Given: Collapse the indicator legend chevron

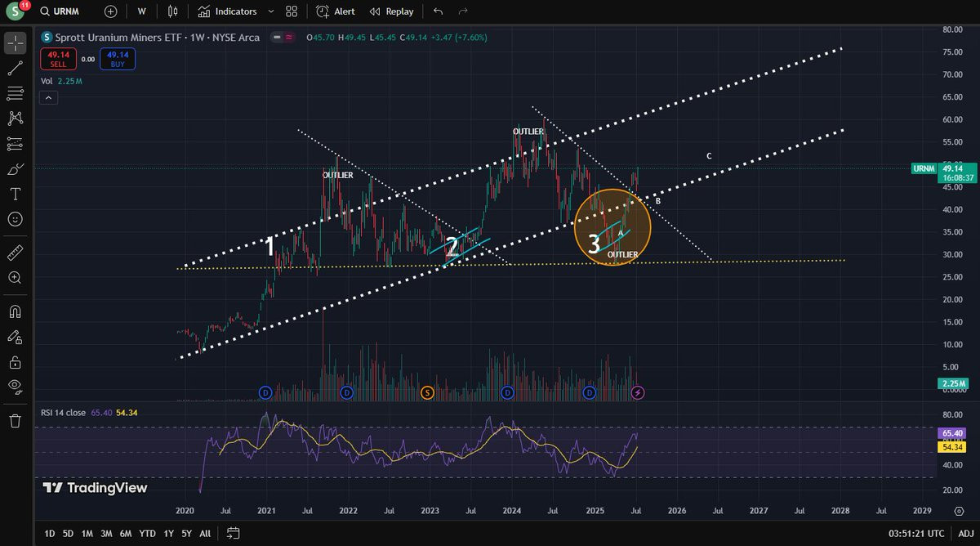Looking at the screenshot, I should tap(47, 99).
